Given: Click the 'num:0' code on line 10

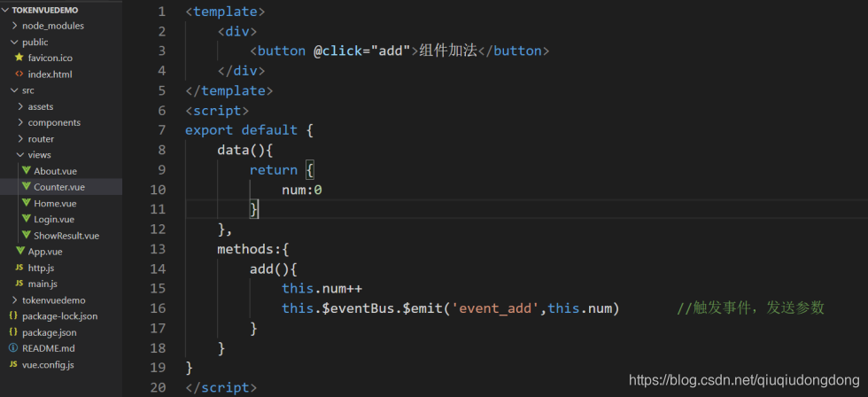Looking at the screenshot, I should pos(302,190).
